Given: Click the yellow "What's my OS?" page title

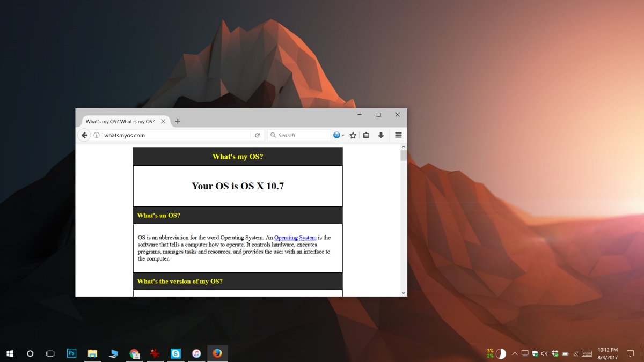Looking at the screenshot, I should click(238, 157).
